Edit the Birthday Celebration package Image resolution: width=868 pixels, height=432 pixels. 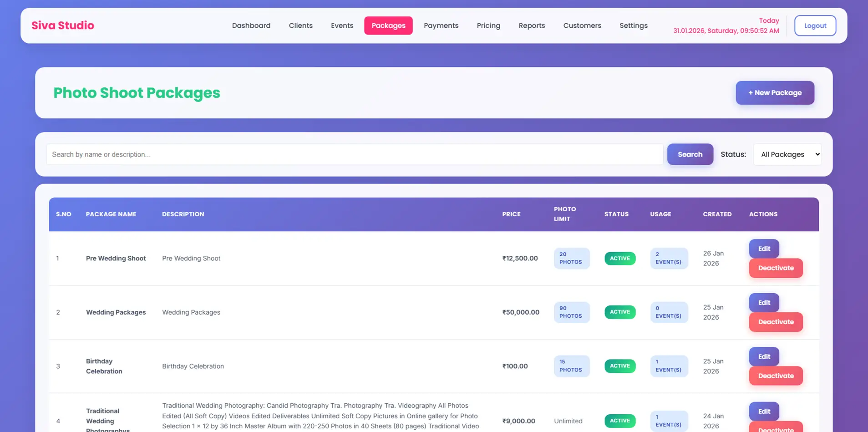763,356
